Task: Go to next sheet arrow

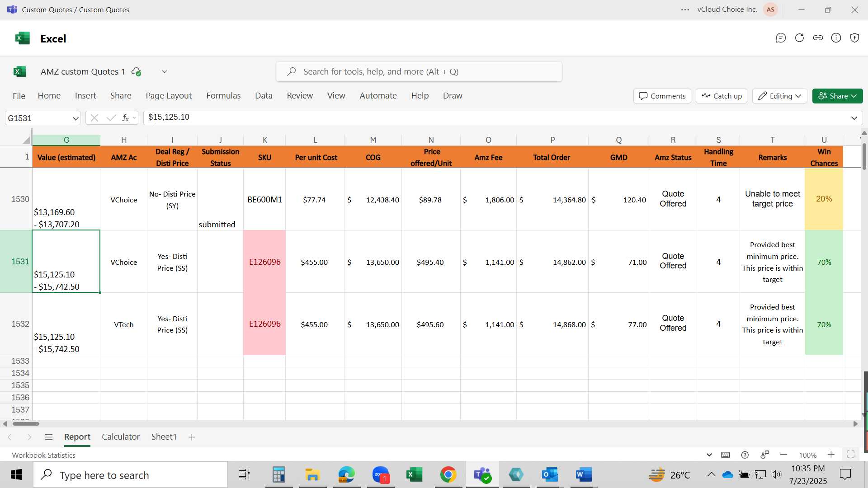Action: [29, 437]
